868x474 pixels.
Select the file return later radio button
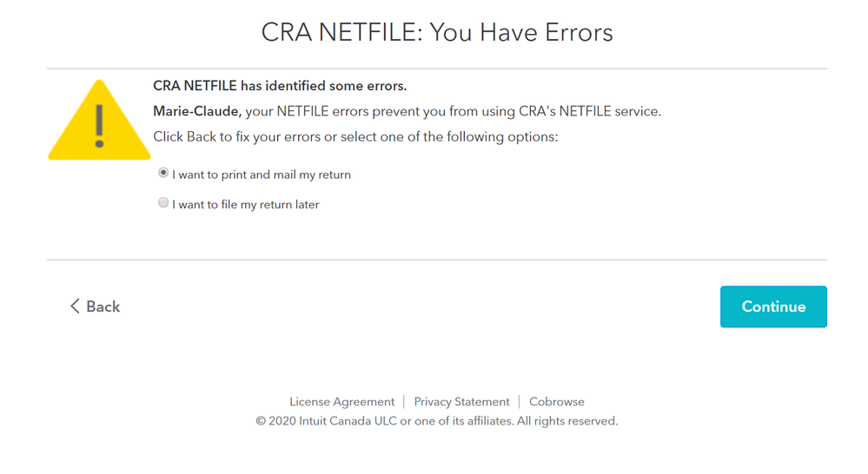pyautogui.click(x=162, y=203)
